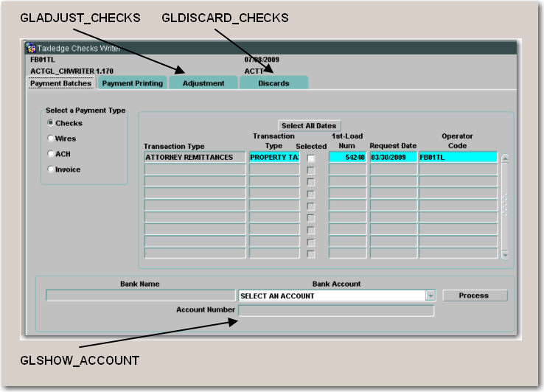
Task: Click the table scrollbar up arrow
Action: pyautogui.click(x=505, y=158)
